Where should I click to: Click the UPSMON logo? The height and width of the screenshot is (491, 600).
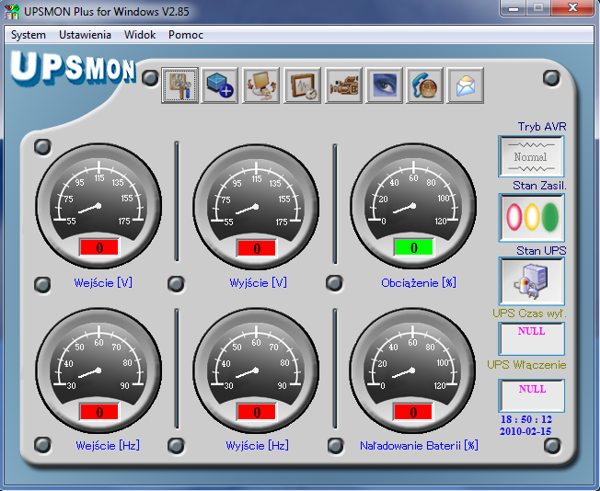(x=73, y=68)
